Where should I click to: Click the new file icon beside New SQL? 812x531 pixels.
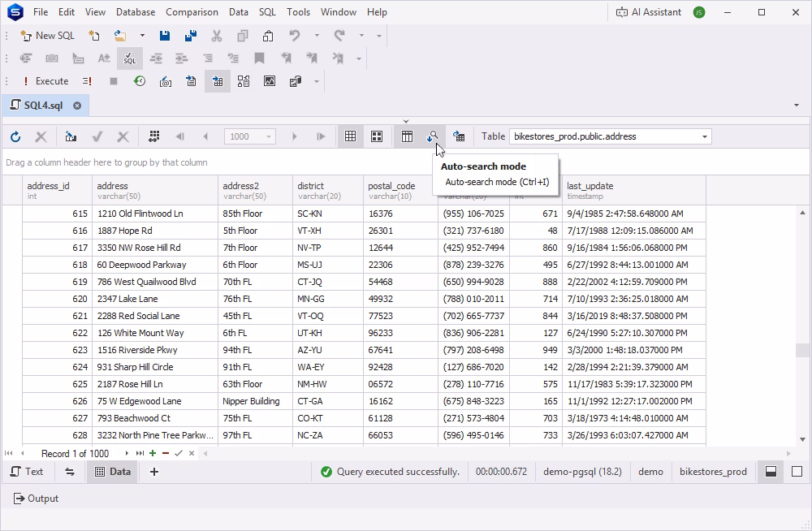(x=93, y=36)
